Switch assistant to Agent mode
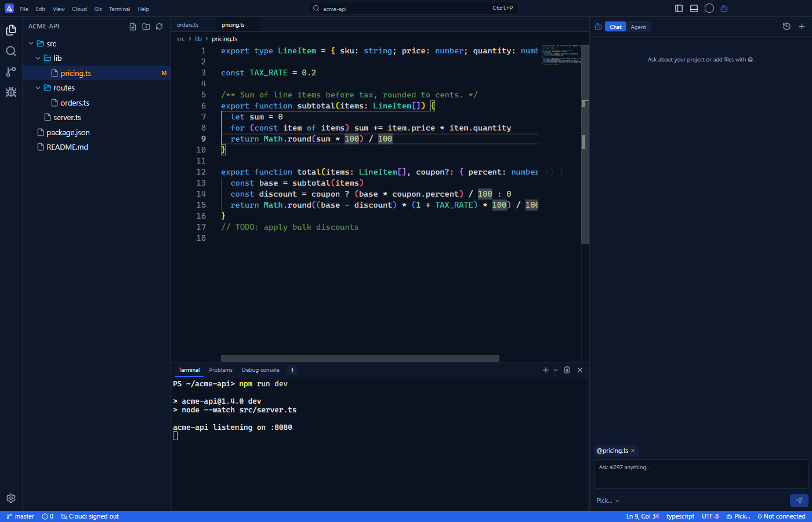 tap(638, 27)
